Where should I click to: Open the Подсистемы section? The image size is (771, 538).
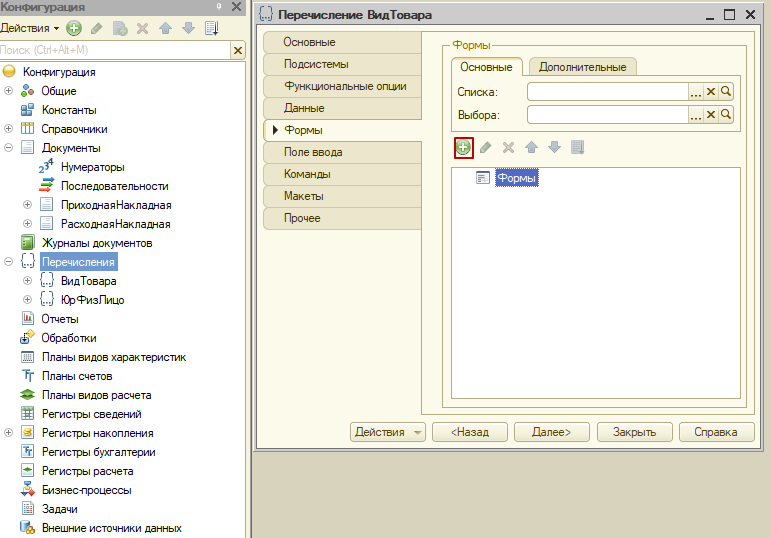pos(343,64)
